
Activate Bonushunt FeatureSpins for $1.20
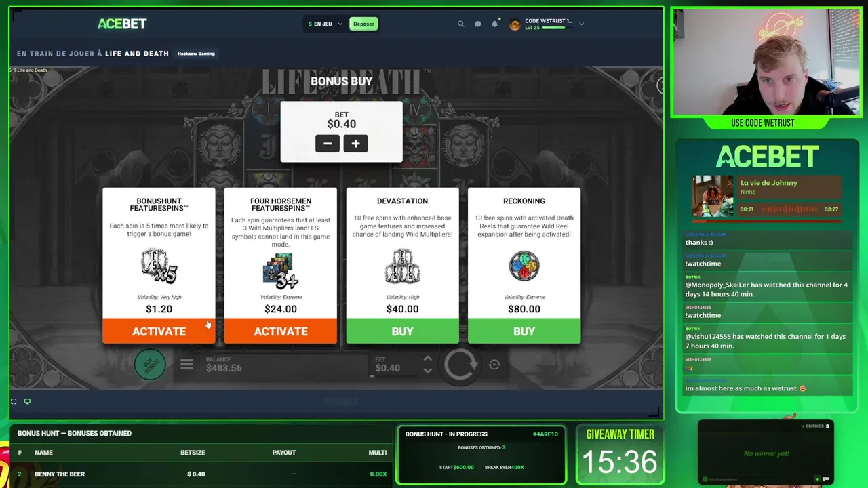159,331
